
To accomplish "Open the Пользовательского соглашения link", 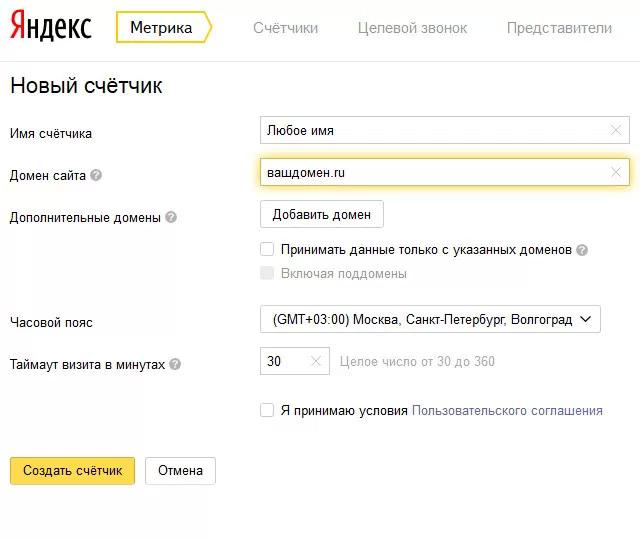I will 507,410.
